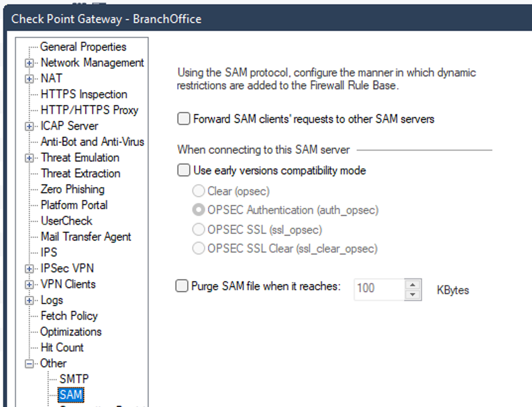Decrease the purge size with down arrow
532x407 pixels.
point(413,295)
